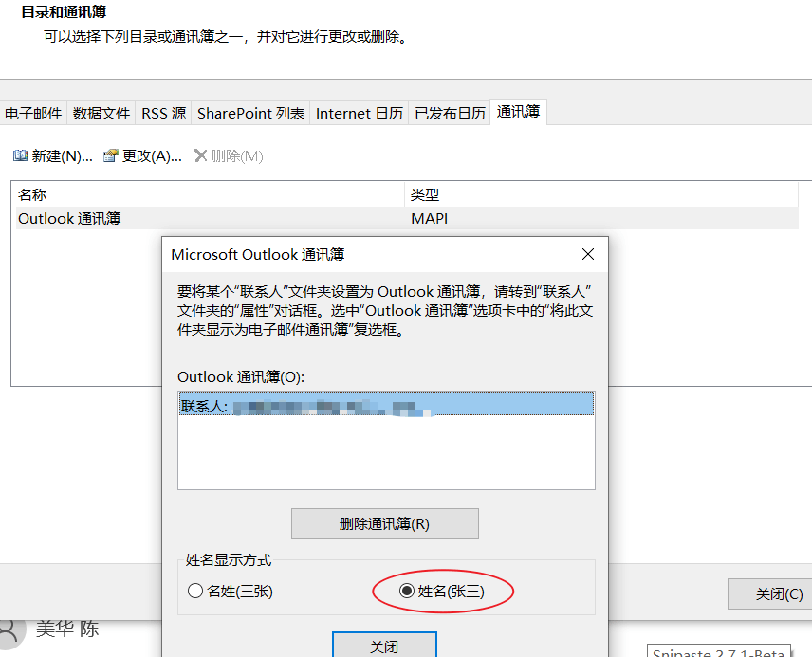The width and height of the screenshot is (812, 657).
Task: Switch to the 已发布日历 tab
Action: pyautogui.click(x=450, y=113)
